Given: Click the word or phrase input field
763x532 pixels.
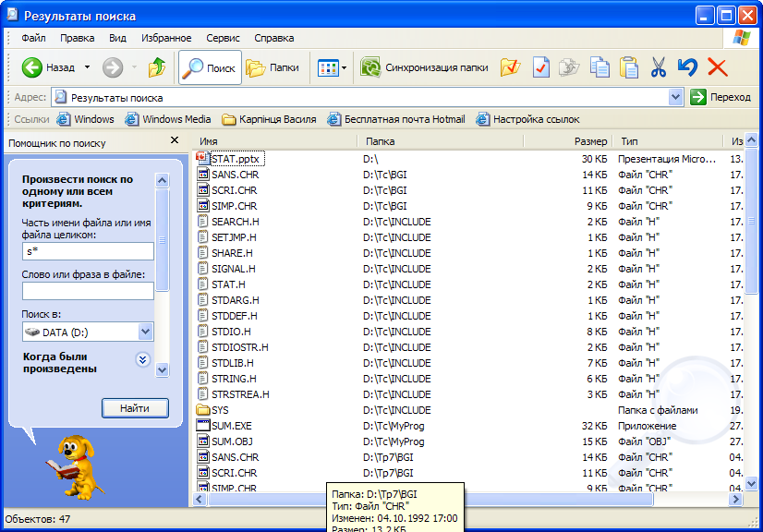Looking at the screenshot, I should [x=88, y=291].
